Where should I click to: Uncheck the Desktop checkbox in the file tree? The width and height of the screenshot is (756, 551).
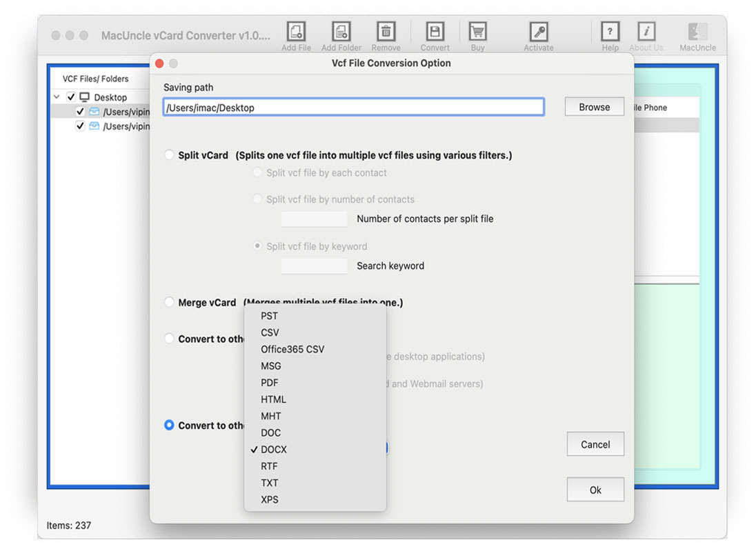point(70,97)
